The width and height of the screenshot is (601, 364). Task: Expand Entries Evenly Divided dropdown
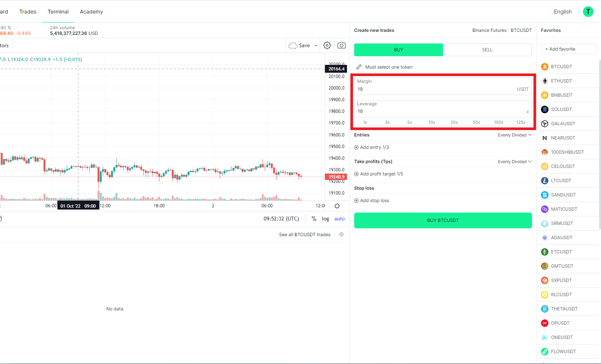515,135
